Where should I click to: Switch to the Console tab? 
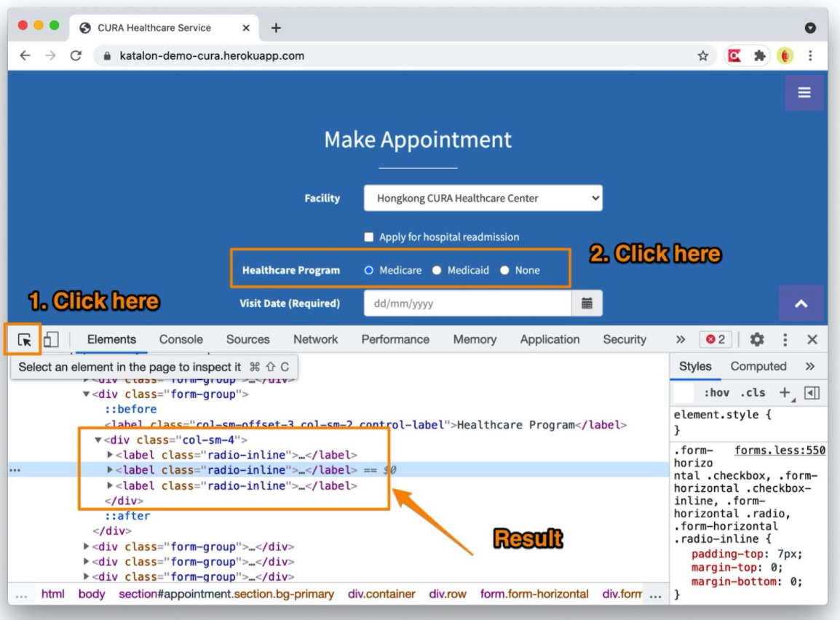[x=181, y=339]
